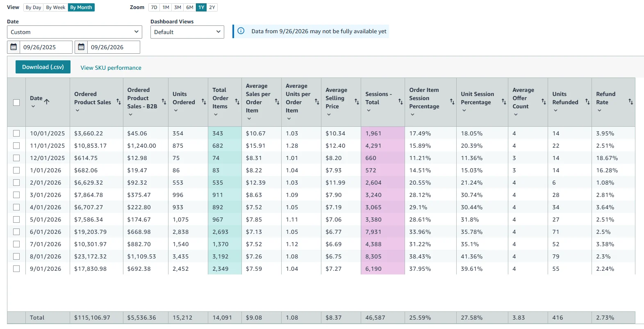
Task: Sort by Unit Session Percentage arrows icon
Action: (x=504, y=102)
